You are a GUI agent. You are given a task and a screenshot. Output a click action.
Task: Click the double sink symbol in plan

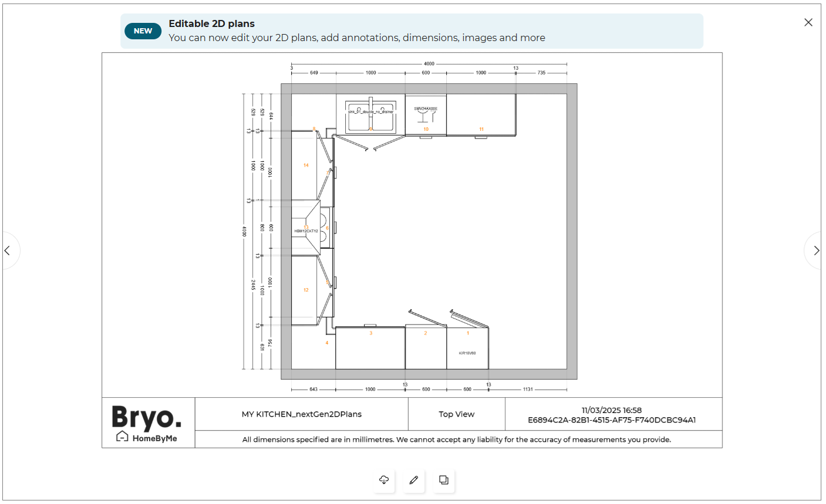pyautogui.click(x=370, y=116)
